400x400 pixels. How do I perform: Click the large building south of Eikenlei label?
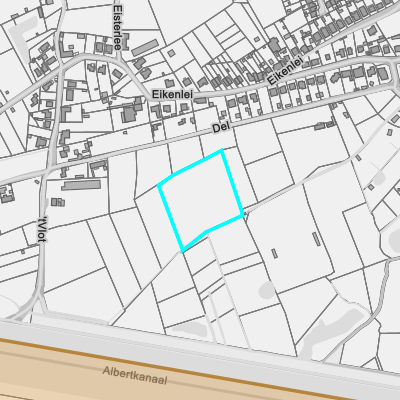129,113
